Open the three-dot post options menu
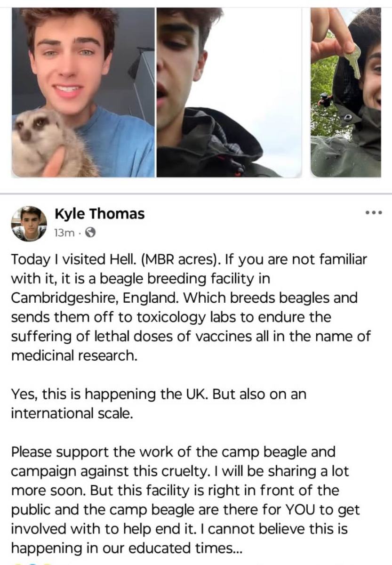The width and height of the screenshot is (392, 565). pos(373,213)
